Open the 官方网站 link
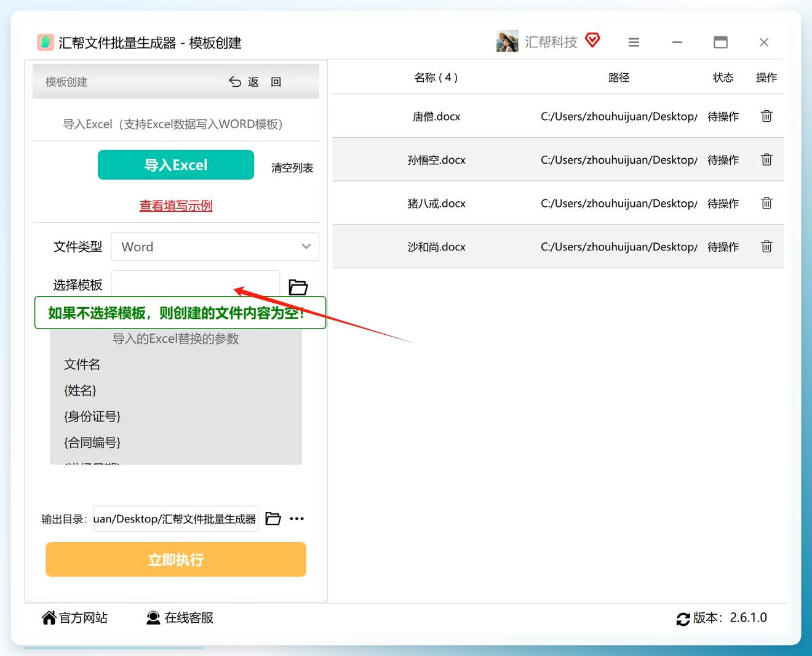 74,618
